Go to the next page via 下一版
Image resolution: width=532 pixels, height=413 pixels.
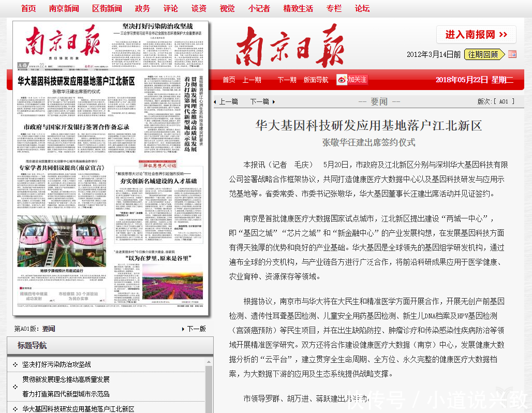pyautogui.click(x=197, y=329)
